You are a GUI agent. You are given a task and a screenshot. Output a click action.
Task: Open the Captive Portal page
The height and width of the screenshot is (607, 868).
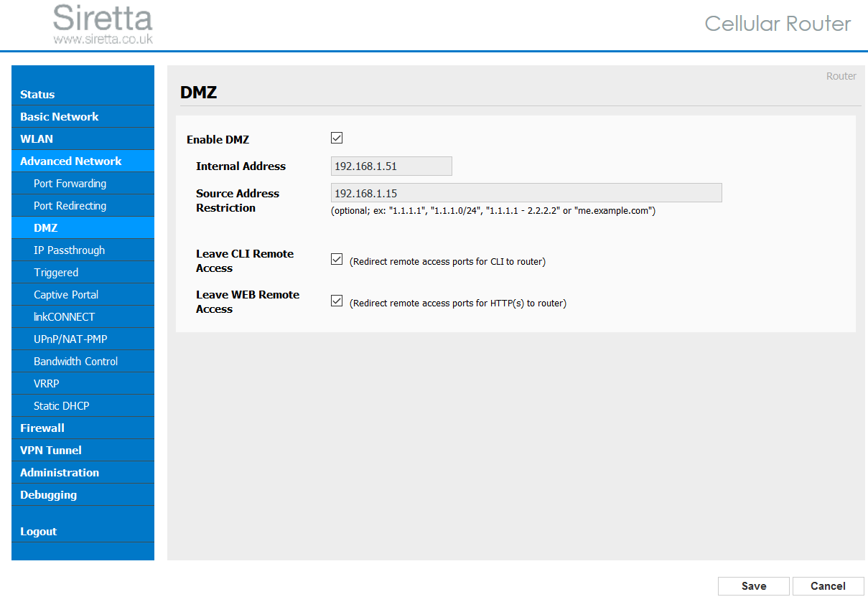[83, 294]
